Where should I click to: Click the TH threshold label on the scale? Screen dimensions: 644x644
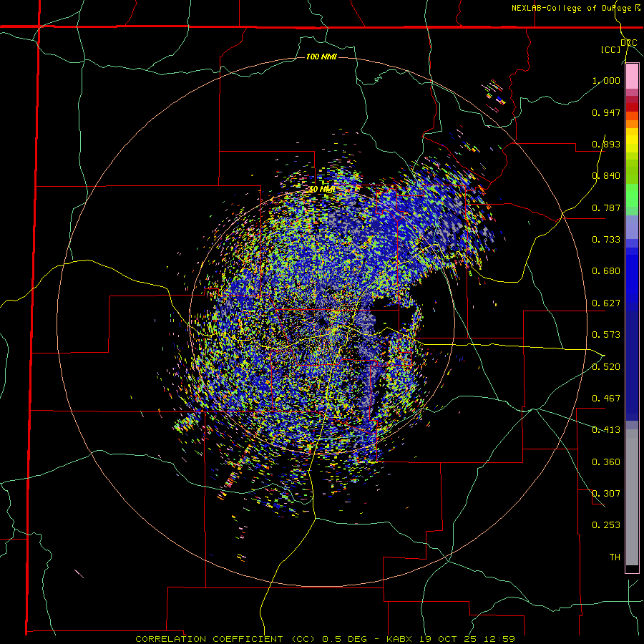[615, 557]
